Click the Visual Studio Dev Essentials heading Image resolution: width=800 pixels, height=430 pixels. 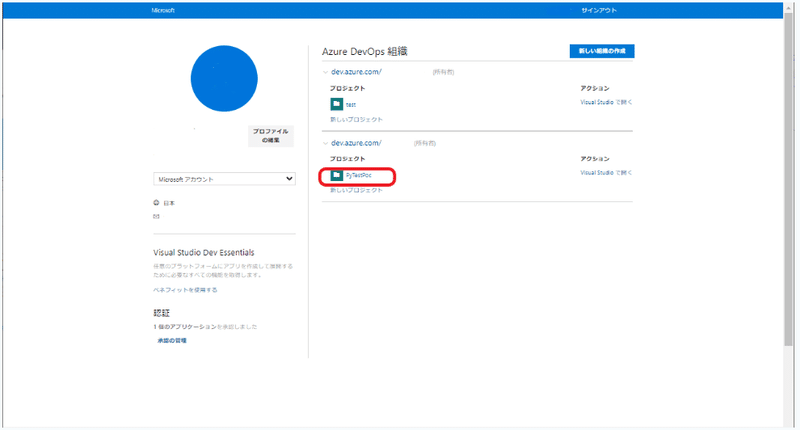(204, 252)
